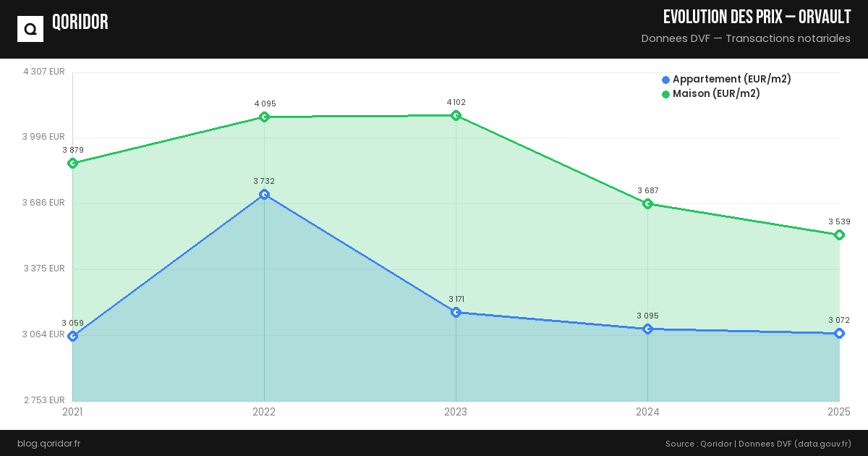The width and height of the screenshot is (868, 456).
Task: Select the Maison 2021 data point 3 879
Action: pos(72,164)
